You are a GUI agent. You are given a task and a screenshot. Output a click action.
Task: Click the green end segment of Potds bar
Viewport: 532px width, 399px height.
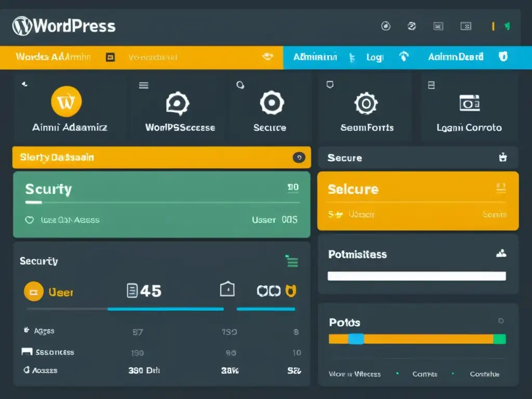coord(500,339)
